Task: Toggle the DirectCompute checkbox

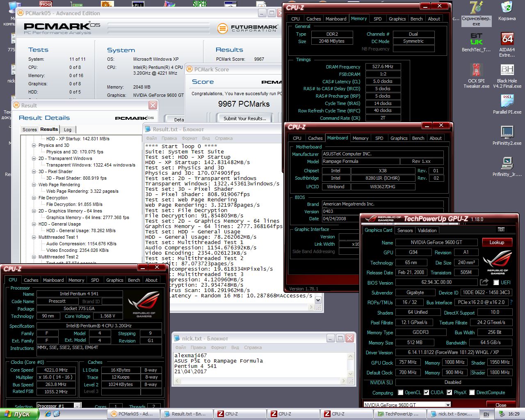Action: 472,393
